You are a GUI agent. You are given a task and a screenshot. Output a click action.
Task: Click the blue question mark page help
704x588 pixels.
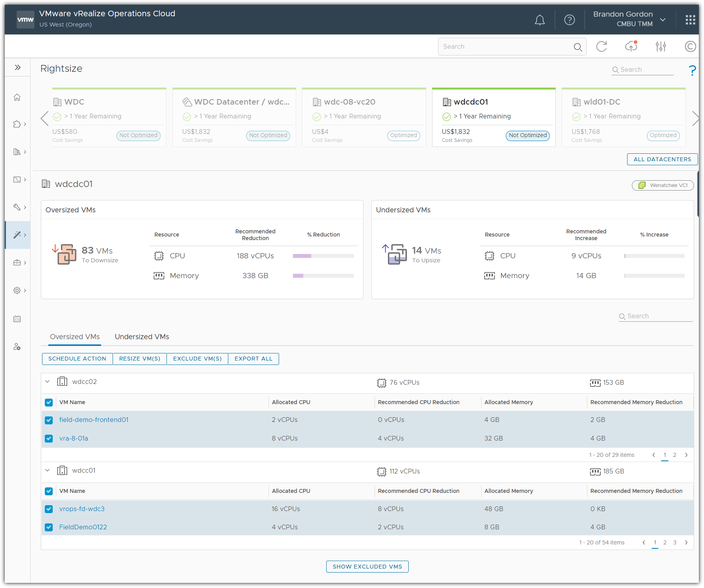point(692,71)
